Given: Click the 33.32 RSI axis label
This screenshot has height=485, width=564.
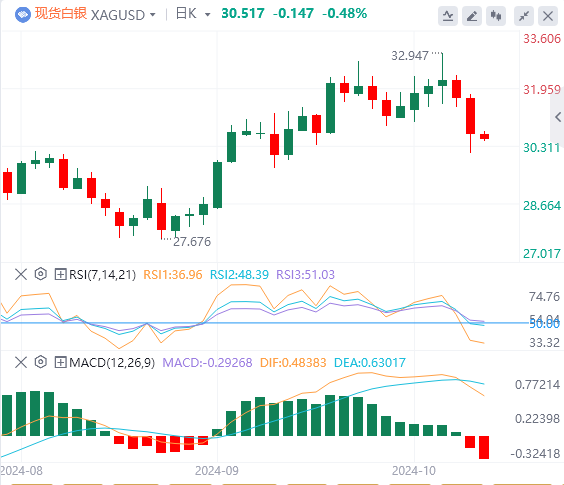Looking at the screenshot, I should point(544,343).
